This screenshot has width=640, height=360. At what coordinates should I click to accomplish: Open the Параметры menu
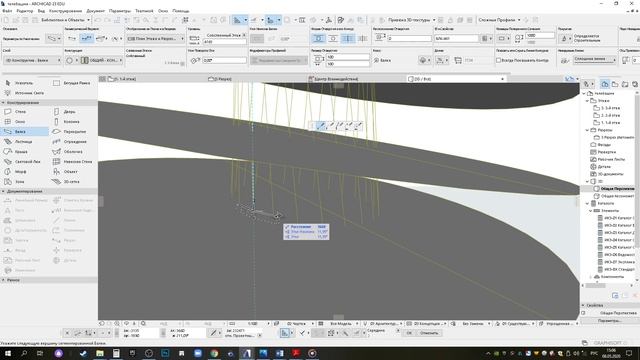tap(120, 11)
